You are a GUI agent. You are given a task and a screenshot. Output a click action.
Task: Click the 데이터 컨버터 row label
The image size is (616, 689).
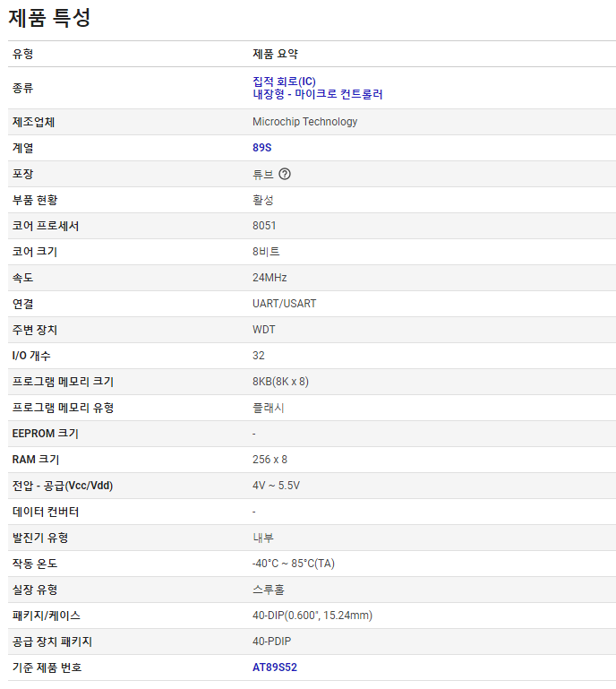46,512
